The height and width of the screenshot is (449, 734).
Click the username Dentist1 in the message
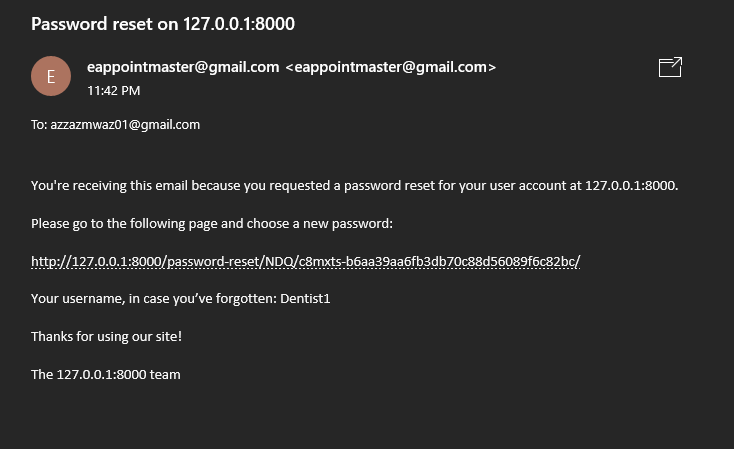305,299
